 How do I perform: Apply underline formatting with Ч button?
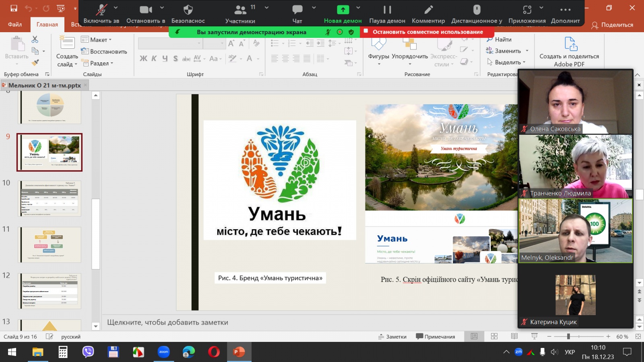coord(165,58)
